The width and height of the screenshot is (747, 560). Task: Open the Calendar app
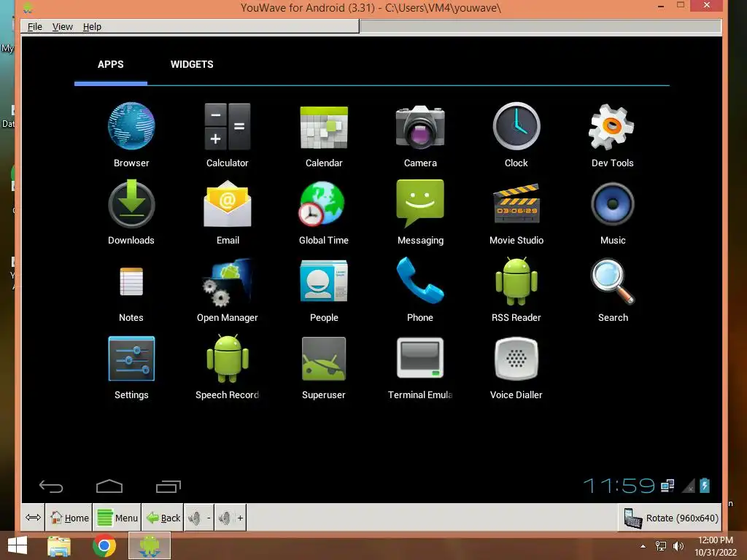[324, 135]
